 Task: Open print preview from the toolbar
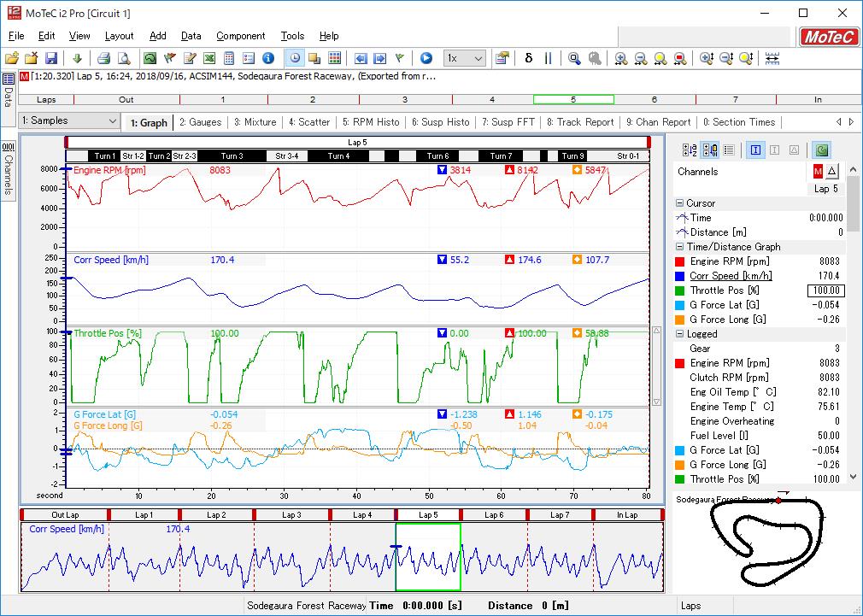125,58
